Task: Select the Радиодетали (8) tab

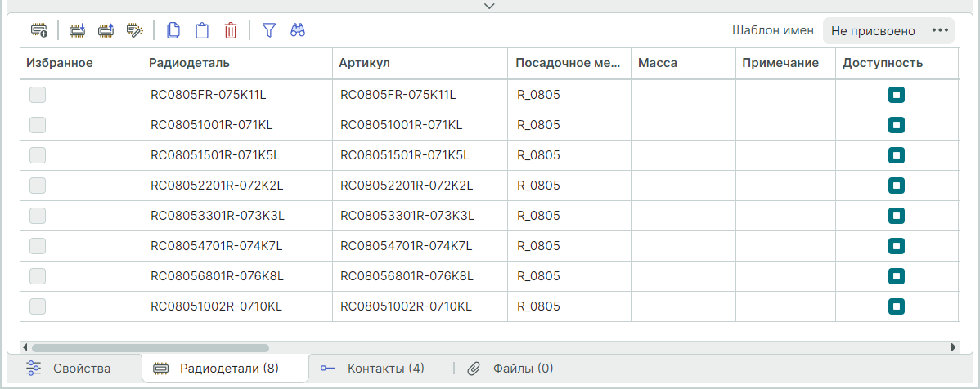Action: coord(226,369)
